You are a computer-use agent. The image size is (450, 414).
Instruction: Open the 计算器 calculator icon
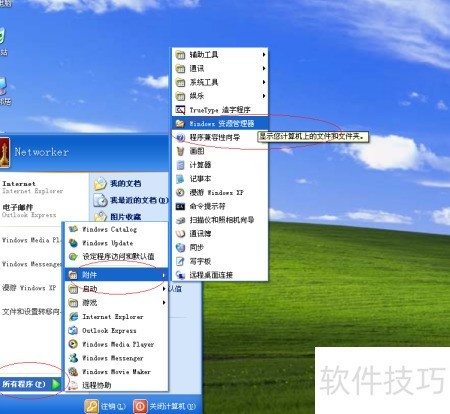pyautogui.click(x=180, y=165)
